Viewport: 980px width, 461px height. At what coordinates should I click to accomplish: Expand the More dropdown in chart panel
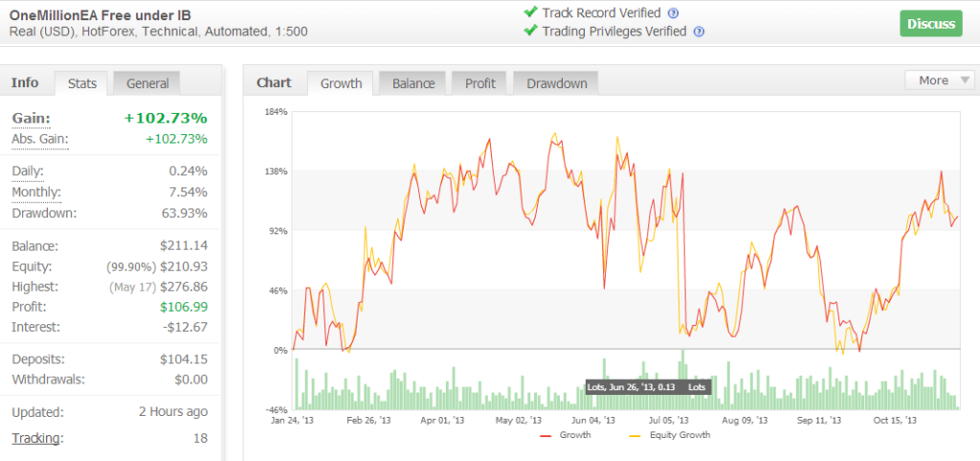(933, 80)
